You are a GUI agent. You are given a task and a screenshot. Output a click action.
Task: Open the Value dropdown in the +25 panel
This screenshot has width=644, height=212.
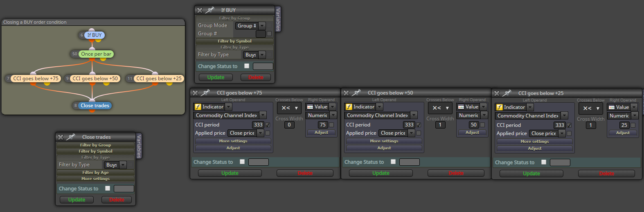pos(623,107)
